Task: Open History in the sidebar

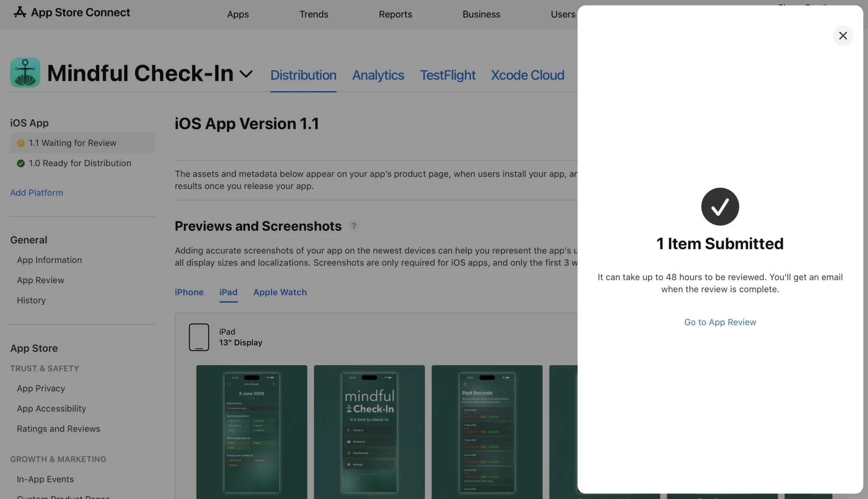Action: point(31,301)
